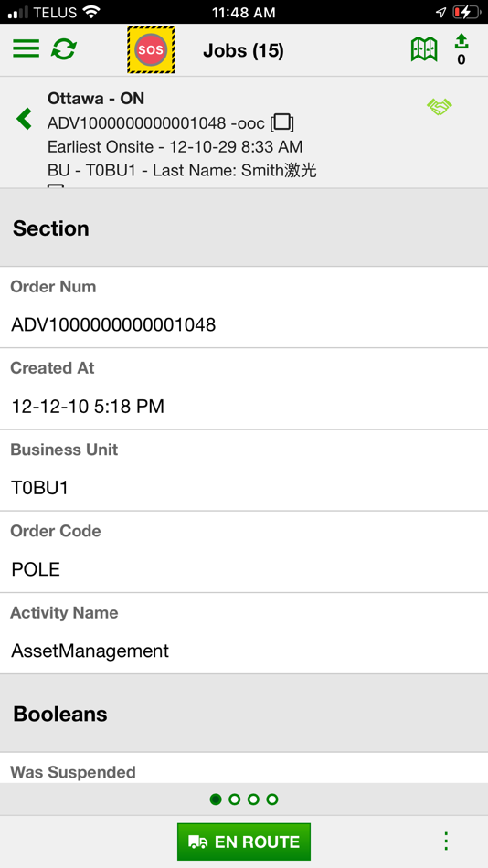Select the third page indicator dot
Viewport: 488px width, 868px height.
(253, 799)
